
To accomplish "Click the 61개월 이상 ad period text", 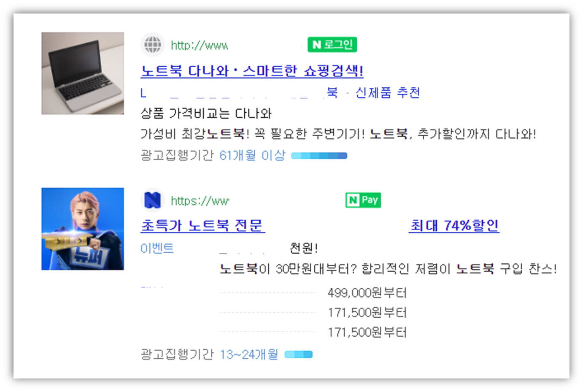I will 252,156.
